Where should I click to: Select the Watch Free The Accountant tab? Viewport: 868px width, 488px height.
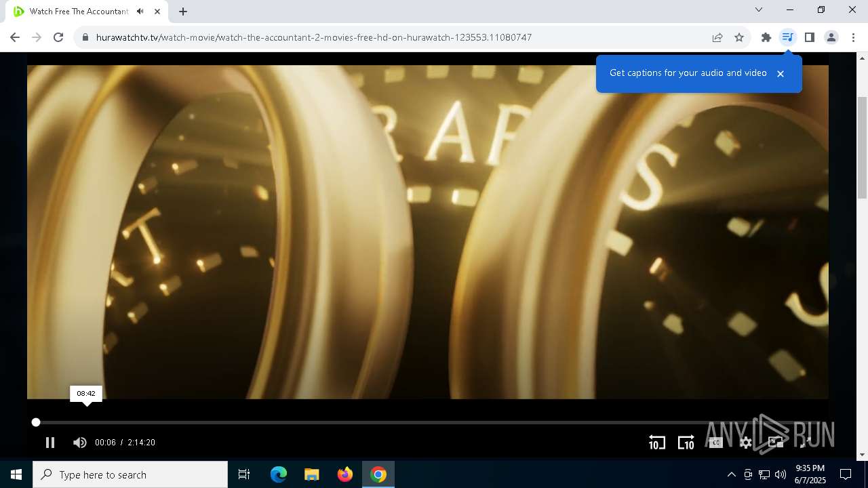coord(88,12)
